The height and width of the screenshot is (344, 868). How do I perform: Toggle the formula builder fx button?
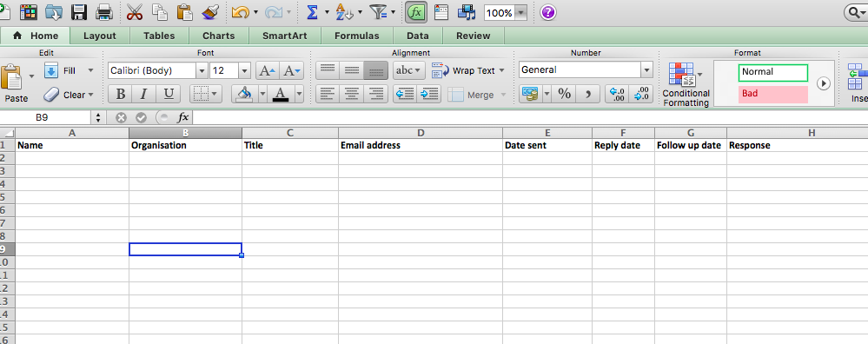click(x=415, y=12)
